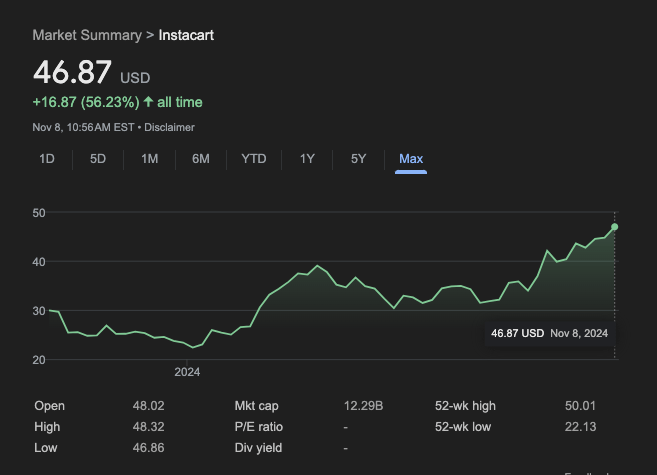Click the green up arrow icon
The image size is (657, 475).
click(x=149, y=102)
